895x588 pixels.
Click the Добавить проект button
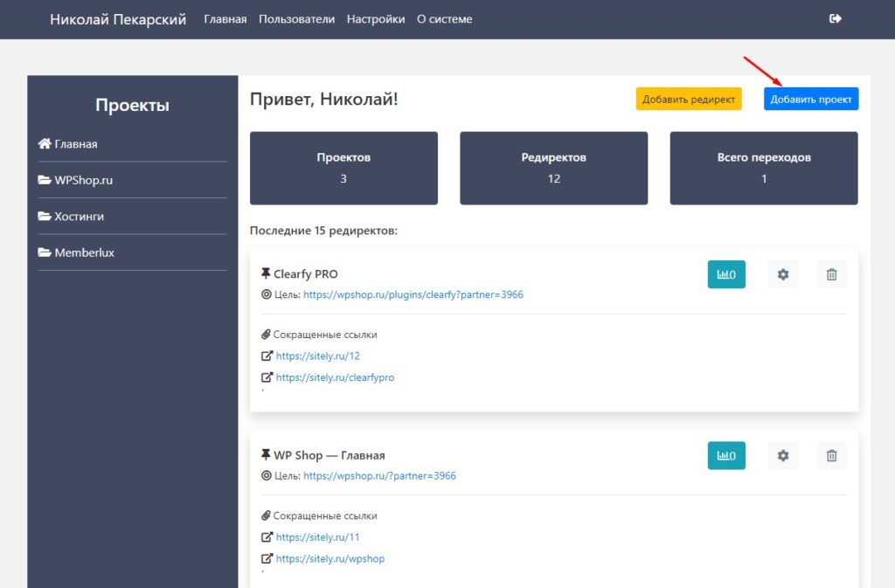pyautogui.click(x=810, y=100)
